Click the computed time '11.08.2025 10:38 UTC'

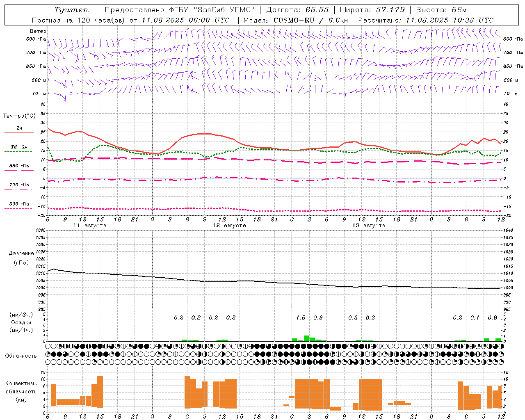pyautogui.click(x=450, y=20)
